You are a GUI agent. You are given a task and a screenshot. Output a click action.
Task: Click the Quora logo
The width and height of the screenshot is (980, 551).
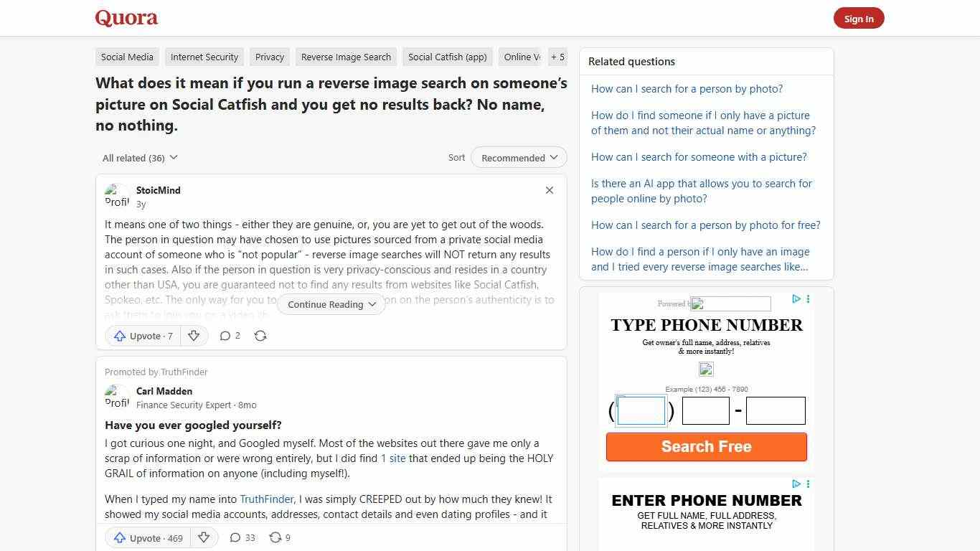(126, 17)
